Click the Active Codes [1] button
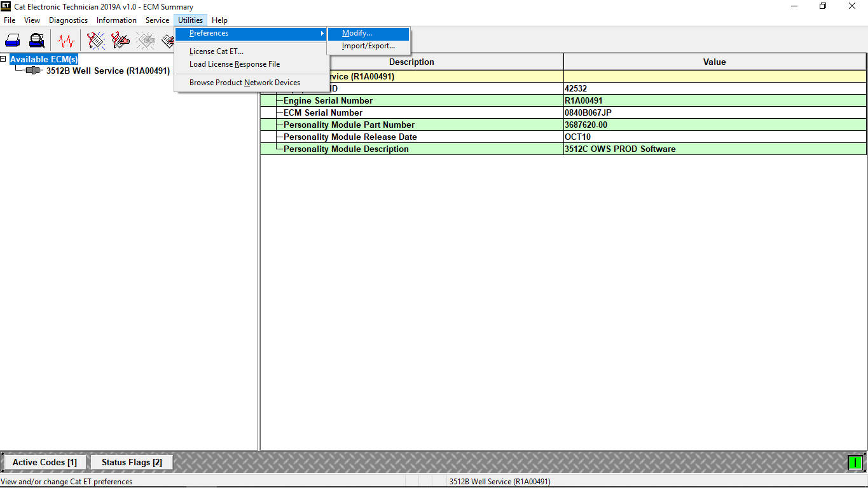The width and height of the screenshot is (868, 490). [x=45, y=462]
